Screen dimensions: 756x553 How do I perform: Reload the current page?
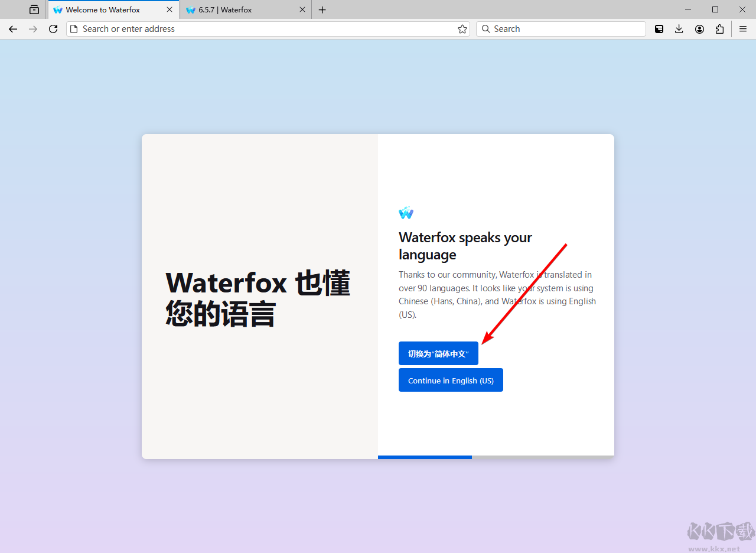pos(53,28)
